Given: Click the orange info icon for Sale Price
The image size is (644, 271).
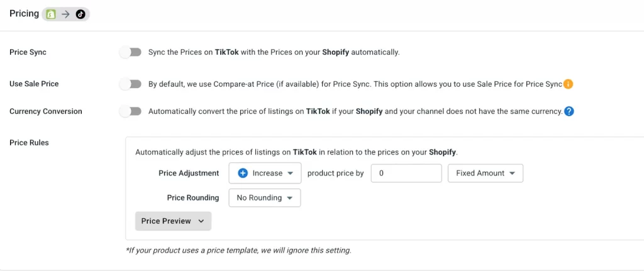Looking at the screenshot, I should pyautogui.click(x=568, y=84).
